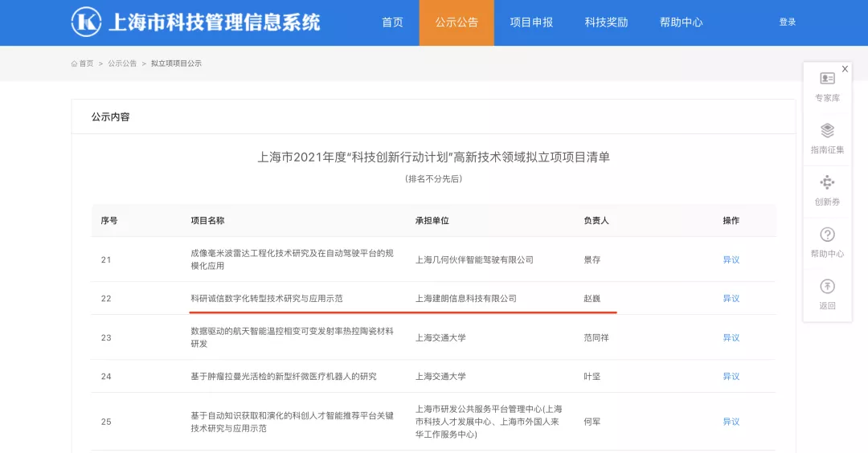The width and height of the screenshot is (868, 453).
Task: Open the 专家库 expert database icon
Action: (x=827, y=79)
